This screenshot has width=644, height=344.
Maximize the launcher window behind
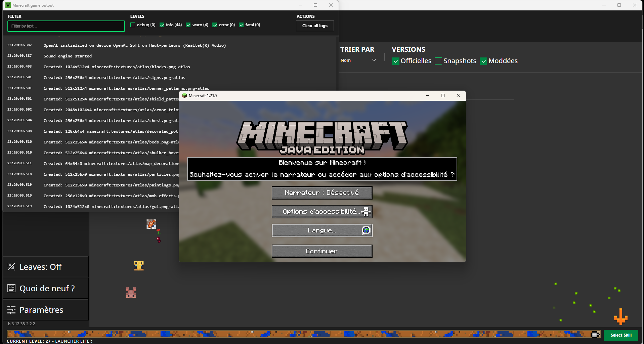tap(619, 5)
